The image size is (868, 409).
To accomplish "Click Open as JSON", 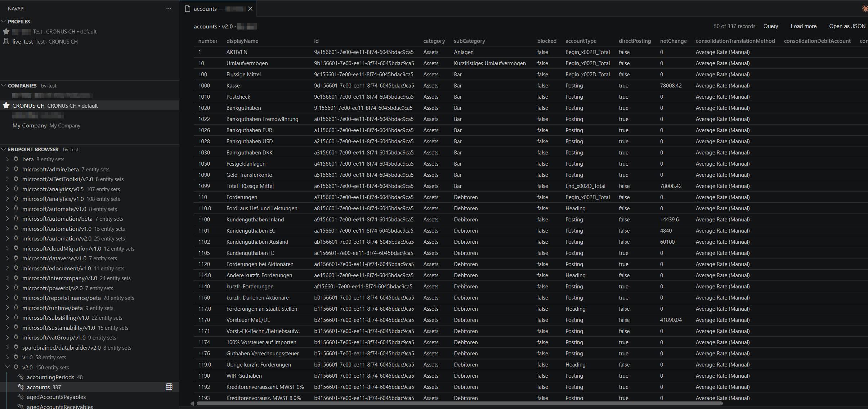I will coord(847,26).
